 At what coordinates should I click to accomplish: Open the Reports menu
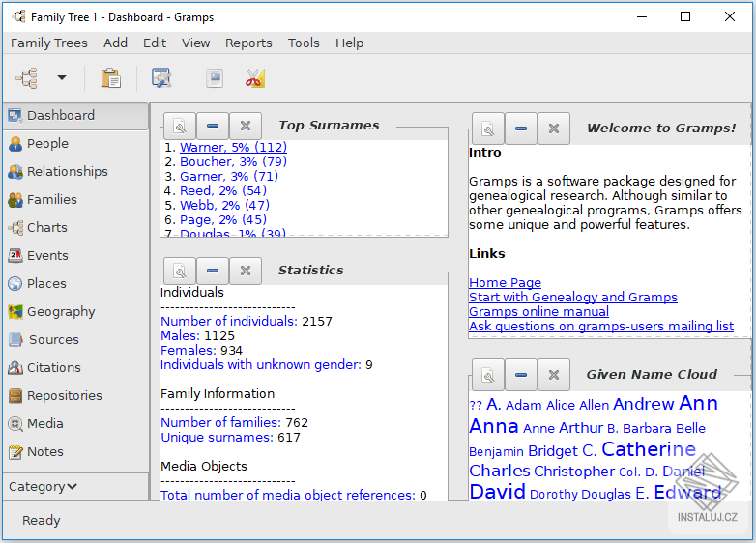248,43
